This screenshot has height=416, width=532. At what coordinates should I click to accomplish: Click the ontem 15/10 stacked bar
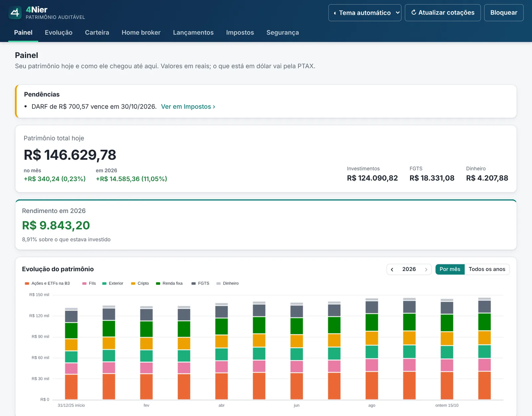pyautogui.click(x=447, y=349)
